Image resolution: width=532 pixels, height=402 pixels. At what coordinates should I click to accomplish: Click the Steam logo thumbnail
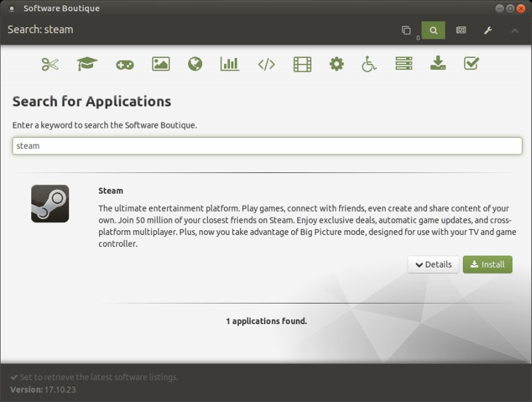[x=50, y=204]
